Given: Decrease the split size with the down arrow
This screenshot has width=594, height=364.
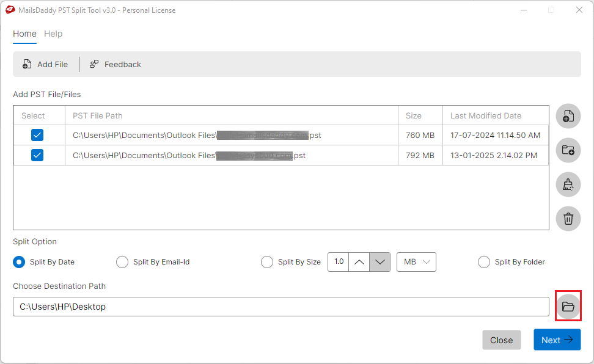Looking at the screenshot, I should 380,261.
